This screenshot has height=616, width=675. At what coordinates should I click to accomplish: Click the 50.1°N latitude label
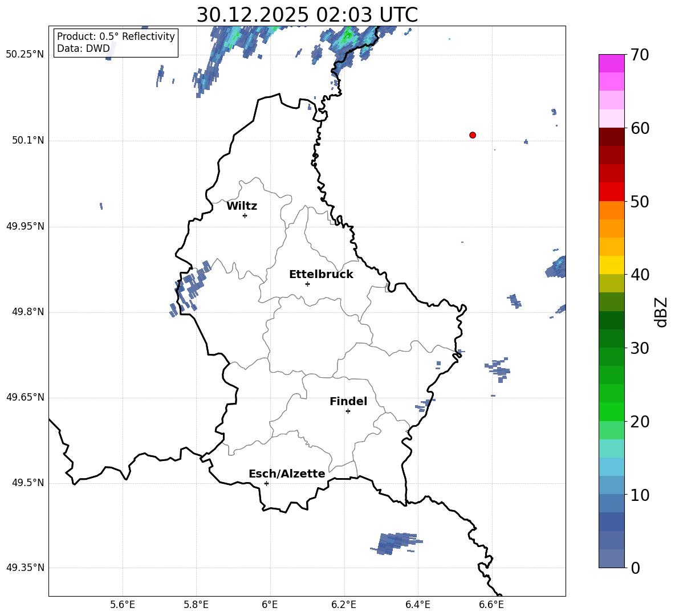click(x=28, y=140)
